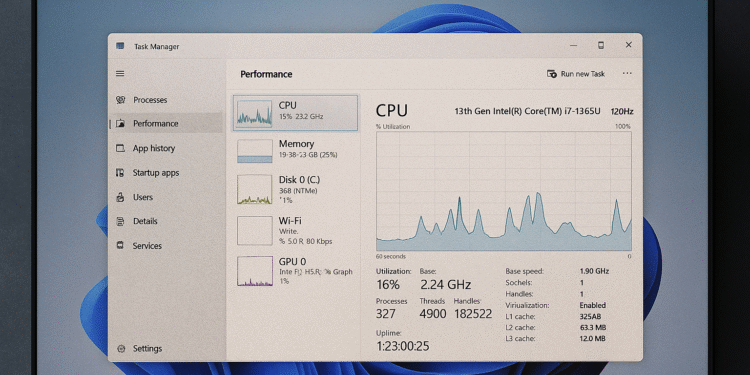
Task: Click the Processes sidebar icon
Action: [121, 100]
